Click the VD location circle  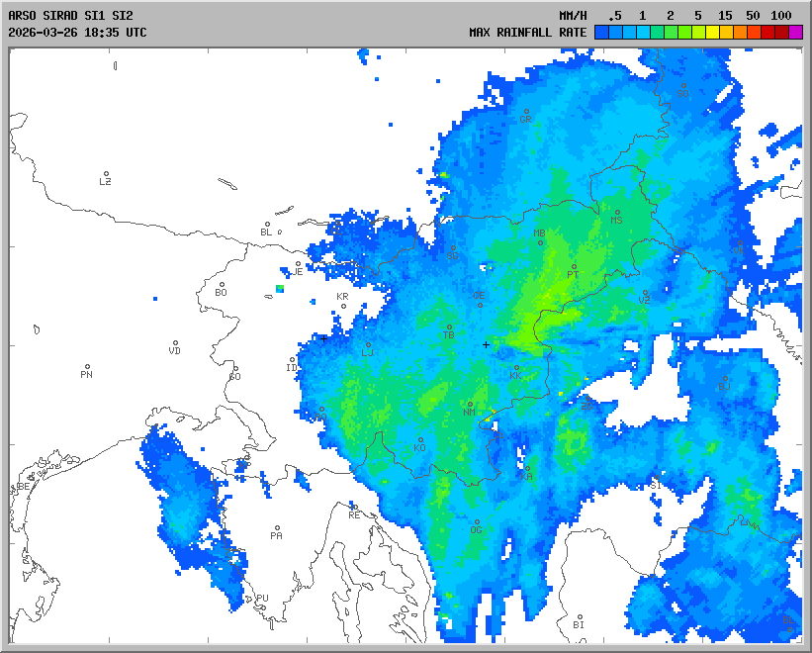tap(175, 343)
